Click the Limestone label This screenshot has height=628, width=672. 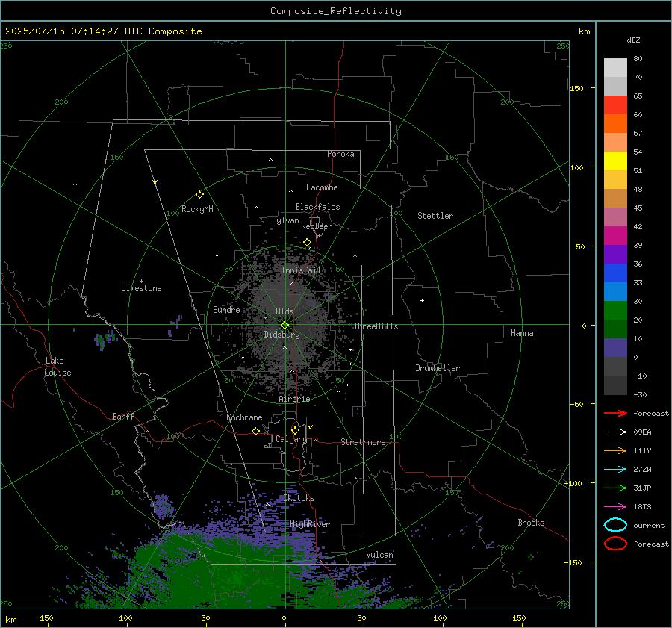[x=141, y=288]
